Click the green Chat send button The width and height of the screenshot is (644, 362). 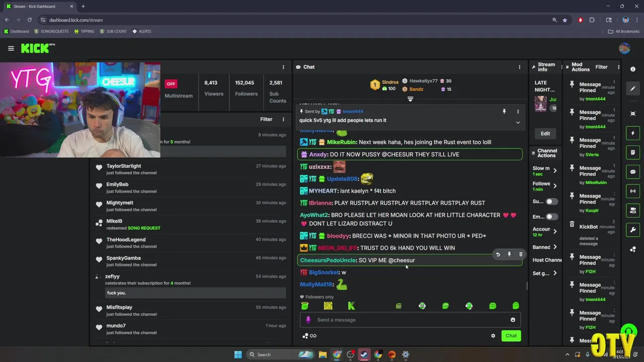(511, 336)
